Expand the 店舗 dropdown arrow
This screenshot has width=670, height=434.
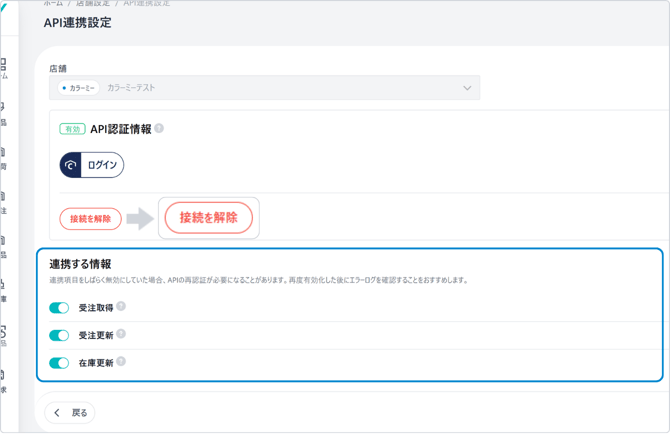466,88
